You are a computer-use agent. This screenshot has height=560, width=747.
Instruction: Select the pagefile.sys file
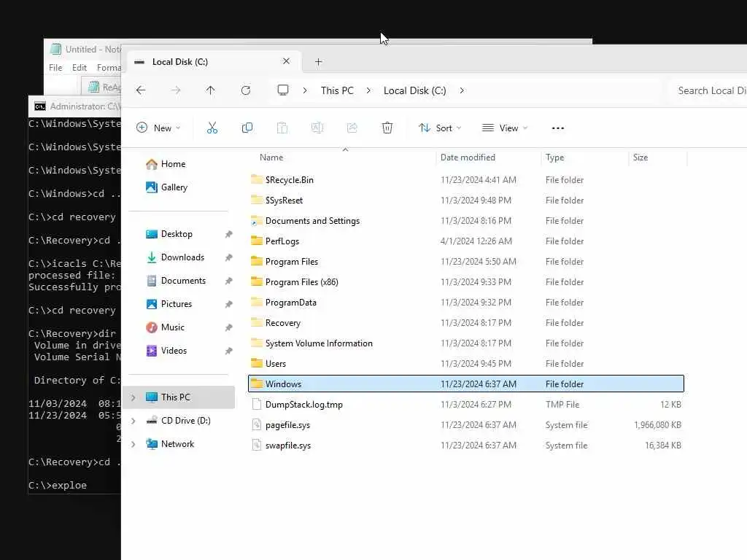tap(466, 425)
